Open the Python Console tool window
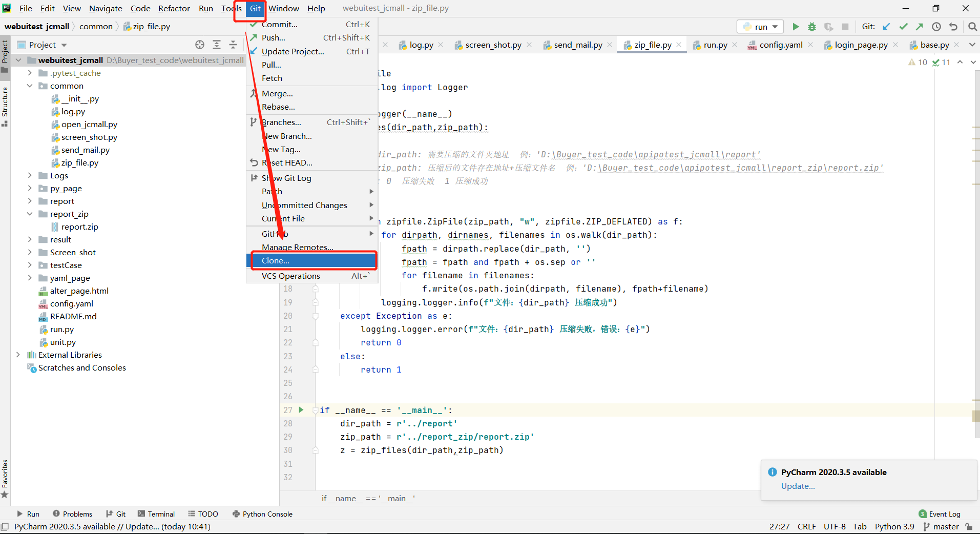This screenshot has width=980, height=534. click(x=262, y=514)
